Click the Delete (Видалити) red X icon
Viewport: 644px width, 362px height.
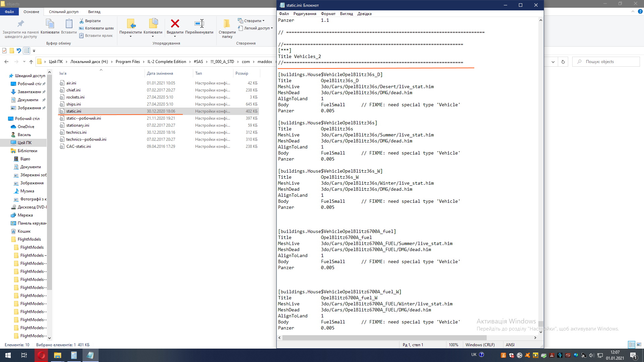point(175,24)
